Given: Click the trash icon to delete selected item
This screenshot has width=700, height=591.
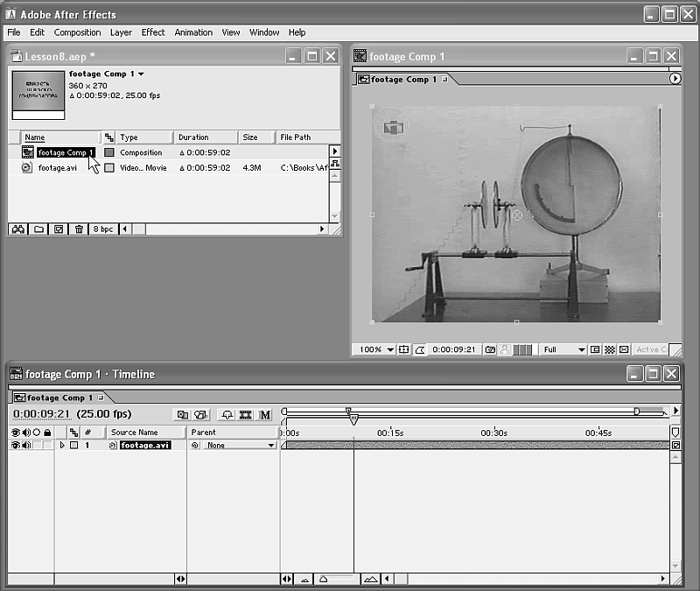Looking at the screenshot, I should point(80,229).
